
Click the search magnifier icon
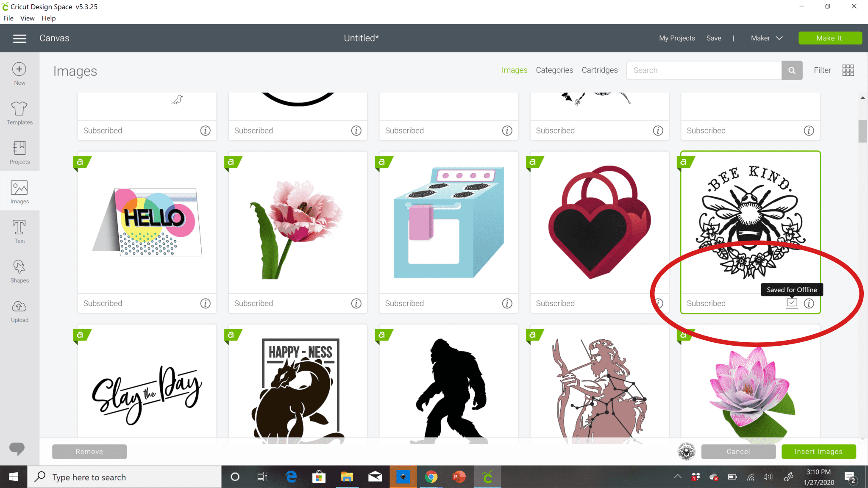pyautogui.click(x=792, y=70)
